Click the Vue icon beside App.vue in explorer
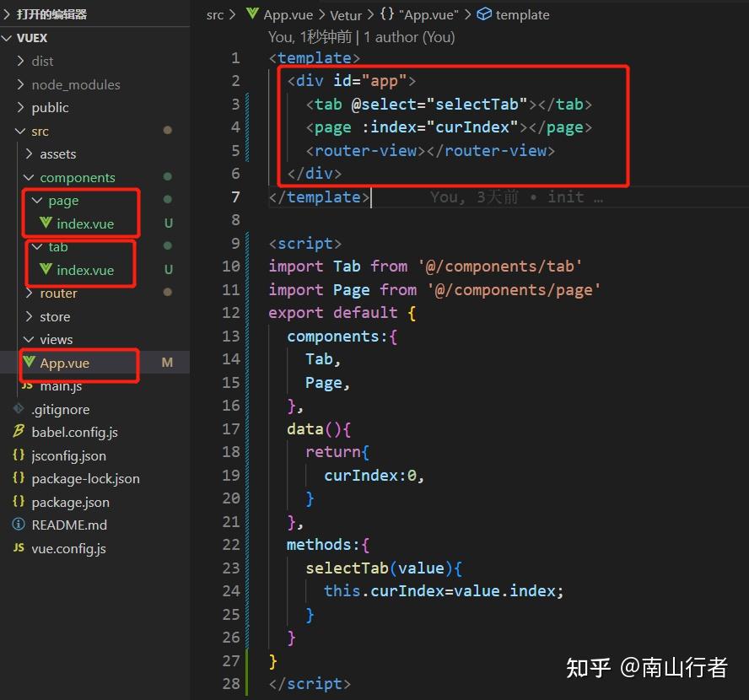 point(30,363)
